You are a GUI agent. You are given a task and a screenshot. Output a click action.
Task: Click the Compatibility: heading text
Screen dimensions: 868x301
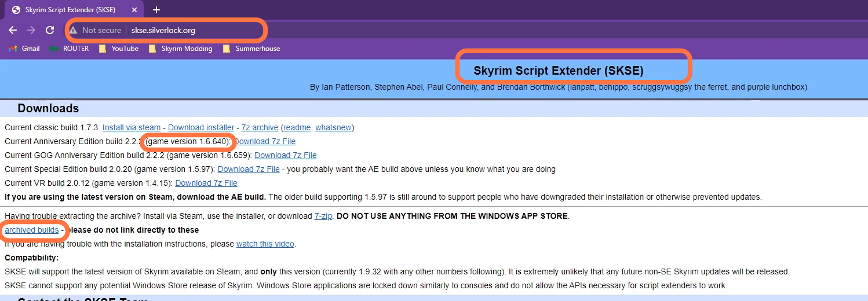click(31, 258)
